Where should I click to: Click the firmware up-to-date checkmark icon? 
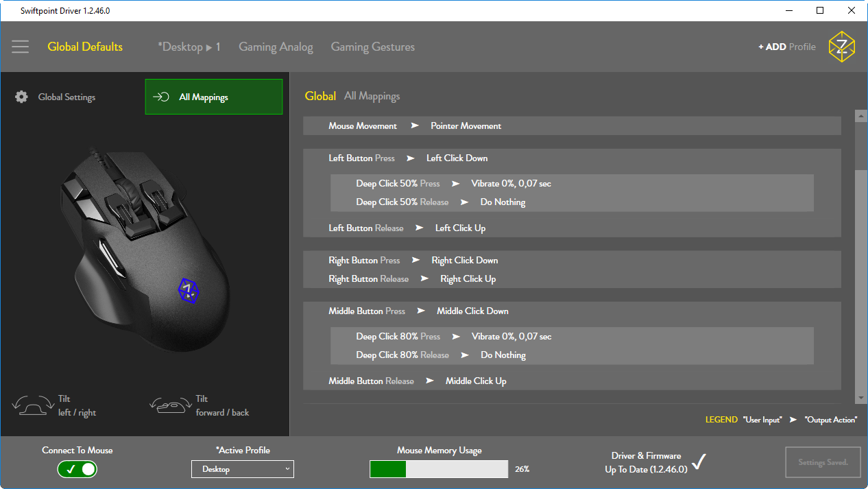698,462
